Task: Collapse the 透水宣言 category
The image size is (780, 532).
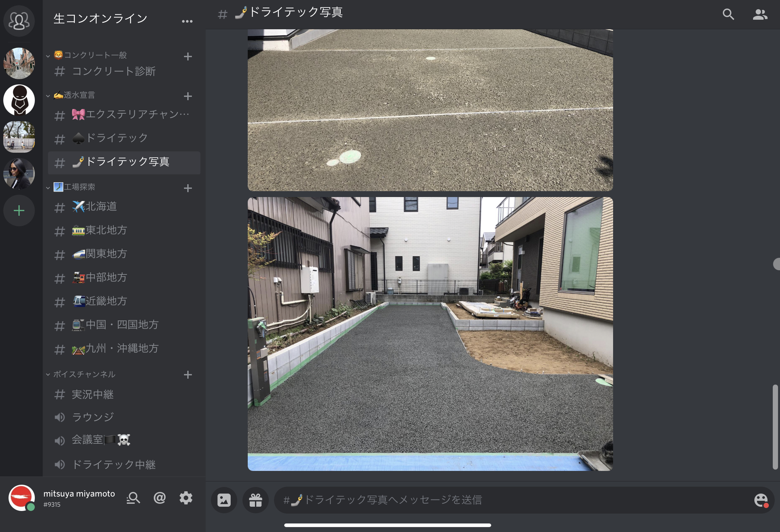Action: point(48,96)
